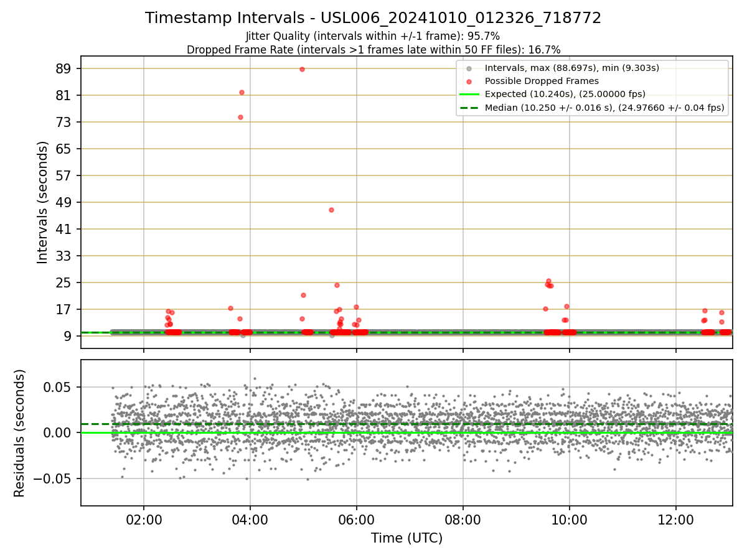Click the x-axis tick label 02:00
The image size is (747, 560).
(144, 520)
